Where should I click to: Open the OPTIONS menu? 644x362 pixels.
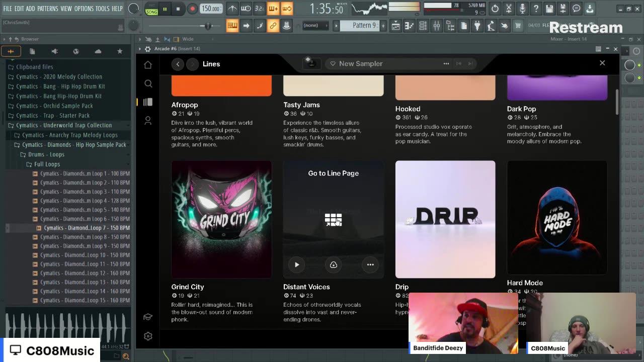(84, 9)
